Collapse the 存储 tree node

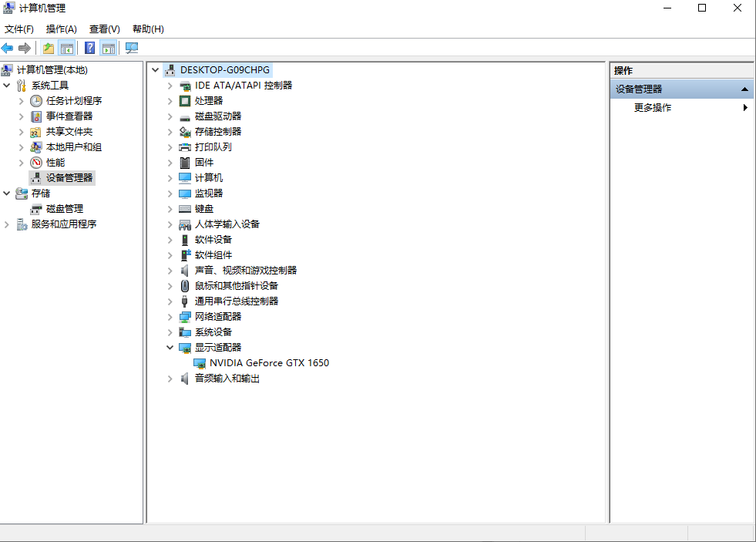point(7,194)
